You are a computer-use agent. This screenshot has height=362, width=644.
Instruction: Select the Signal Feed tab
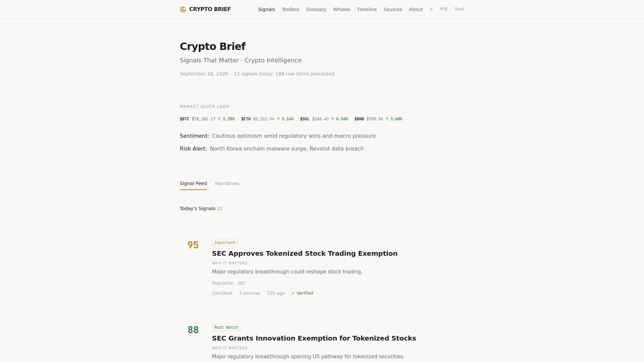point(193,183)
